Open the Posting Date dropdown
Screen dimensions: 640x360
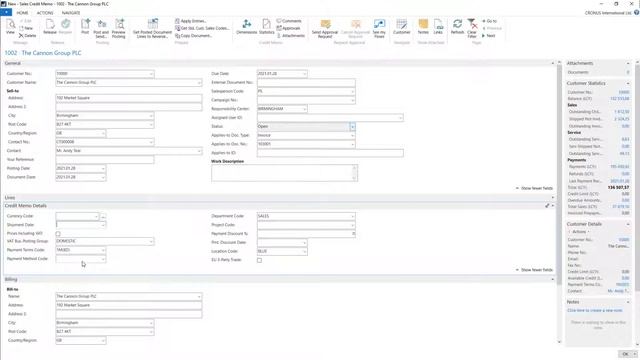(103, 168)
